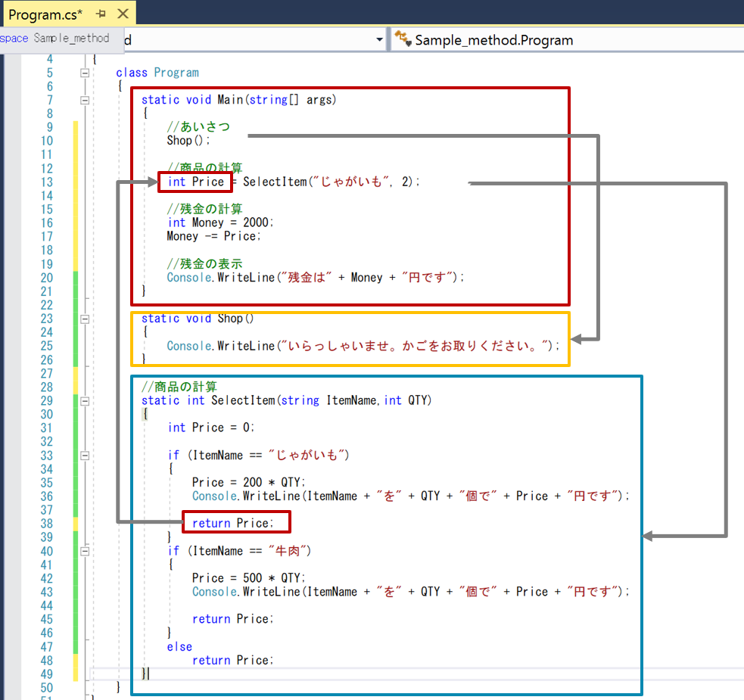Click 'static void Shop()' declaration
The width and height of the screenshot is (744, 700).
[x=198, y=319]
